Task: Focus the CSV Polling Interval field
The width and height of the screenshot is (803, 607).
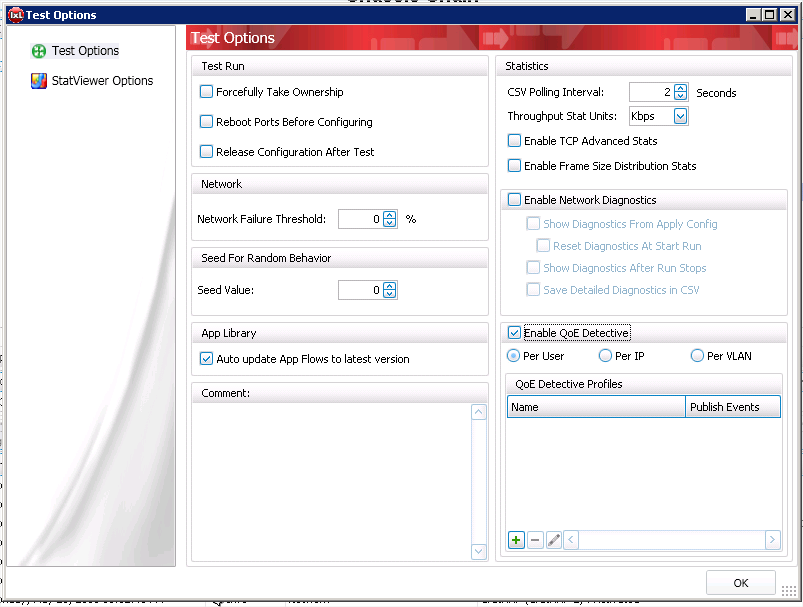Action: (651, 92)
